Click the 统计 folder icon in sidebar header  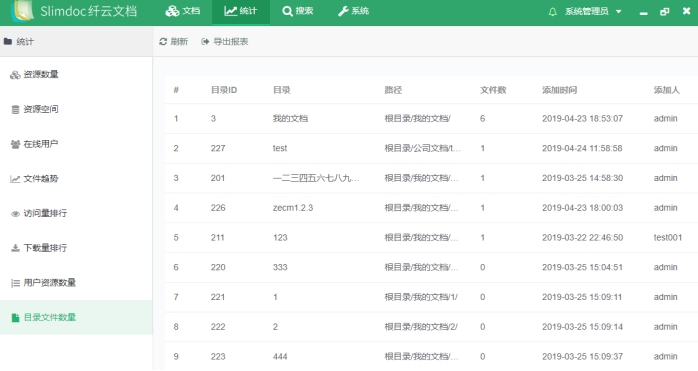point(8,41)
